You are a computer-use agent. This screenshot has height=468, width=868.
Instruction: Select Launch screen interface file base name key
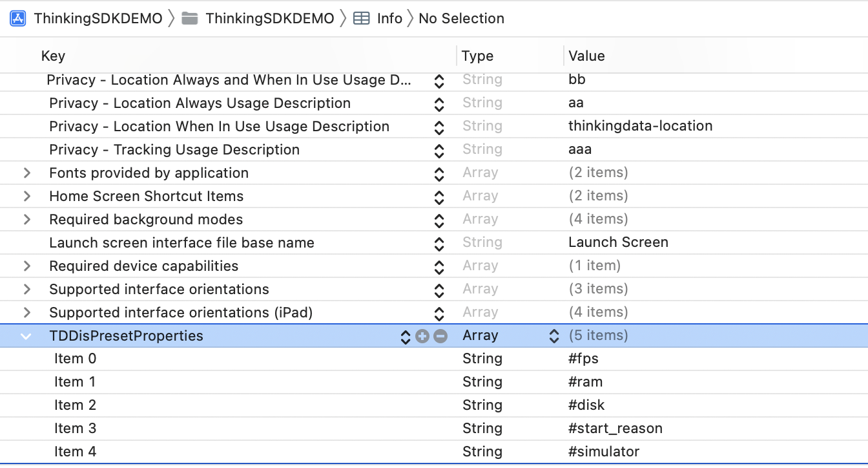181,242
